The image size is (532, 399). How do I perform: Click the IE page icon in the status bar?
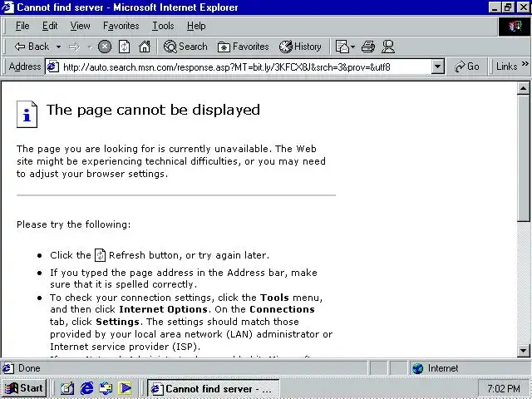8,368
